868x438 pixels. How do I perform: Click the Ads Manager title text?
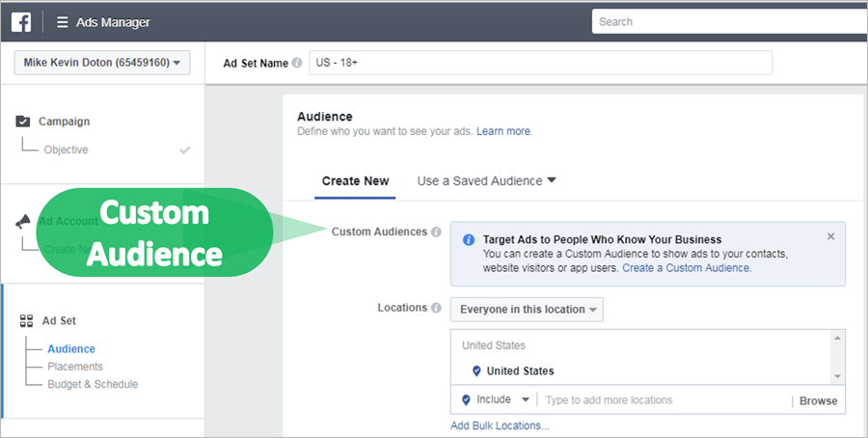coord(113,22)
